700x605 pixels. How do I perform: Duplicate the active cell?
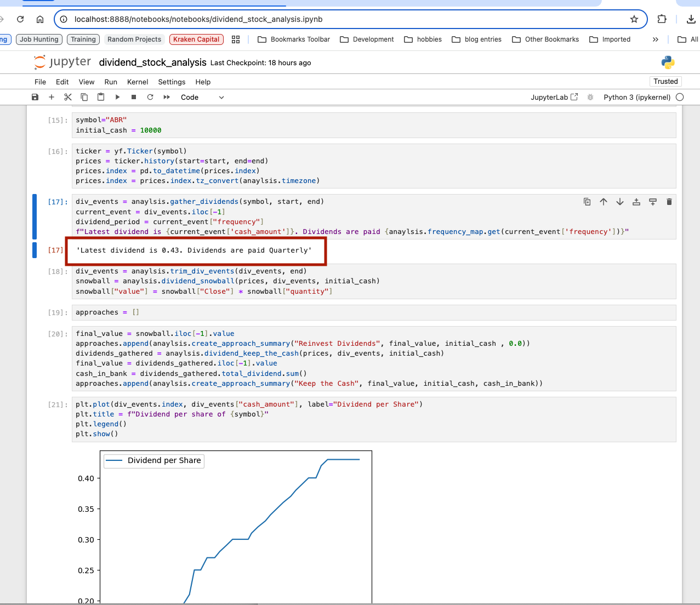(587, 202)
